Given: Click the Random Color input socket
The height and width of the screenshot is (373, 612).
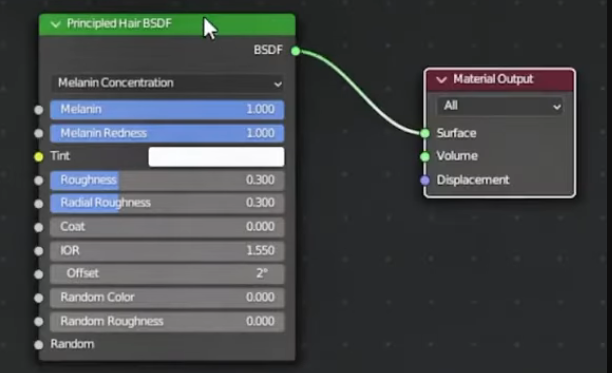Looking at the screenshot, I should click(x=39, y=298).
